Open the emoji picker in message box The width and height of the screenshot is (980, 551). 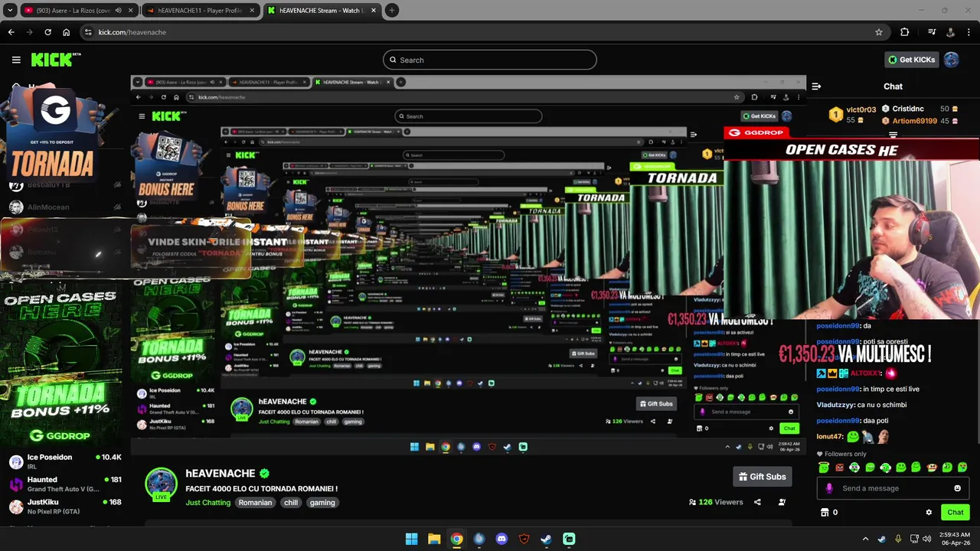[x=957, y=488]
